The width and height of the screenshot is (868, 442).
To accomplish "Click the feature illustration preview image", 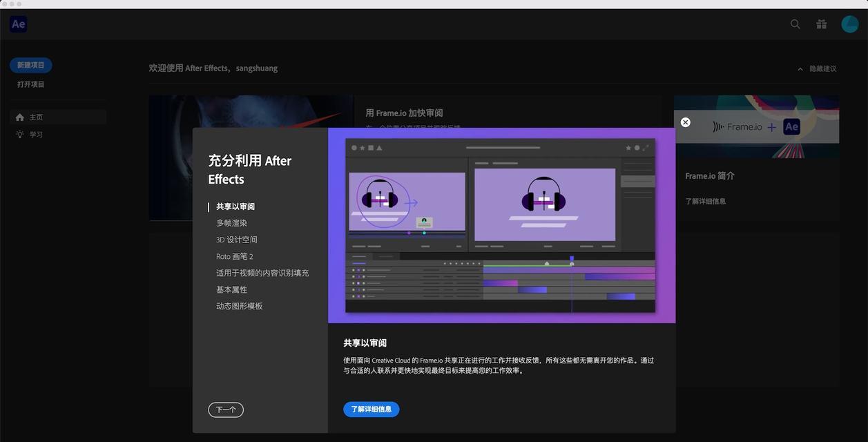I will tap(501, 225).
